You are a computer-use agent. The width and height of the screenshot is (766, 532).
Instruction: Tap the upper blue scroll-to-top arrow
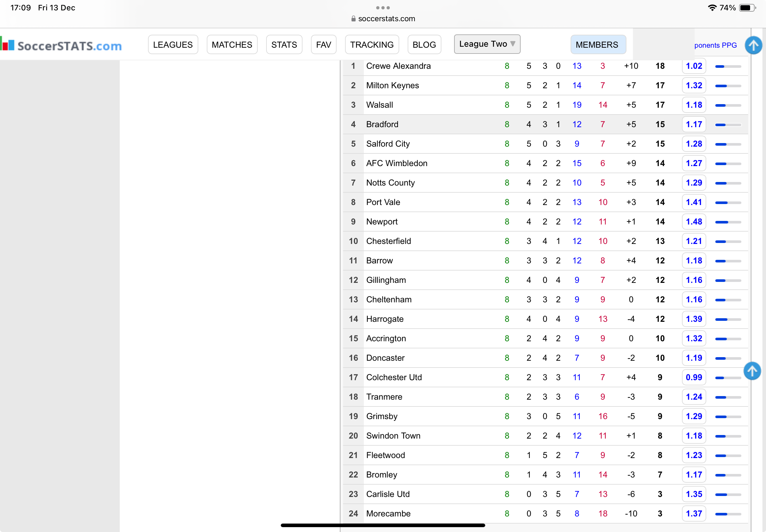[x=753, y=45]
